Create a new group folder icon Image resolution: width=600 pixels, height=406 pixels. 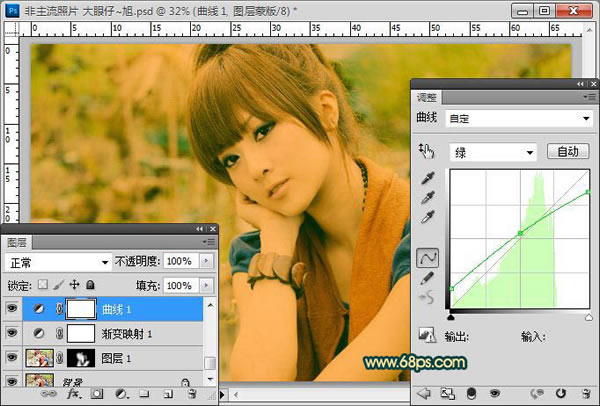(x=144, y=393)
